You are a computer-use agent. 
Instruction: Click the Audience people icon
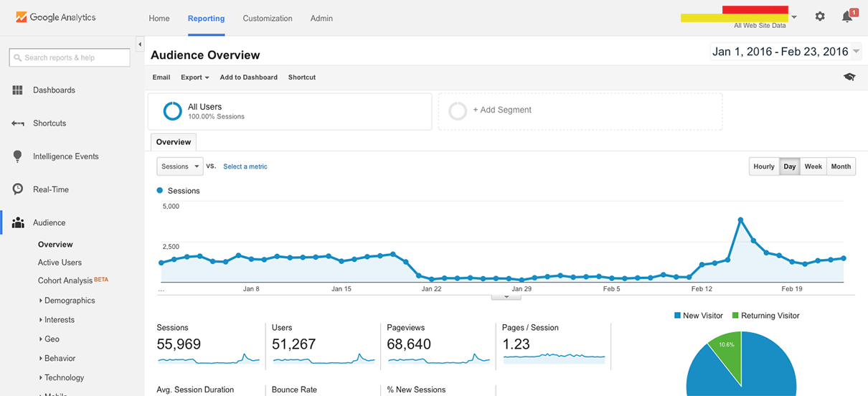click(x=18, y=222)
